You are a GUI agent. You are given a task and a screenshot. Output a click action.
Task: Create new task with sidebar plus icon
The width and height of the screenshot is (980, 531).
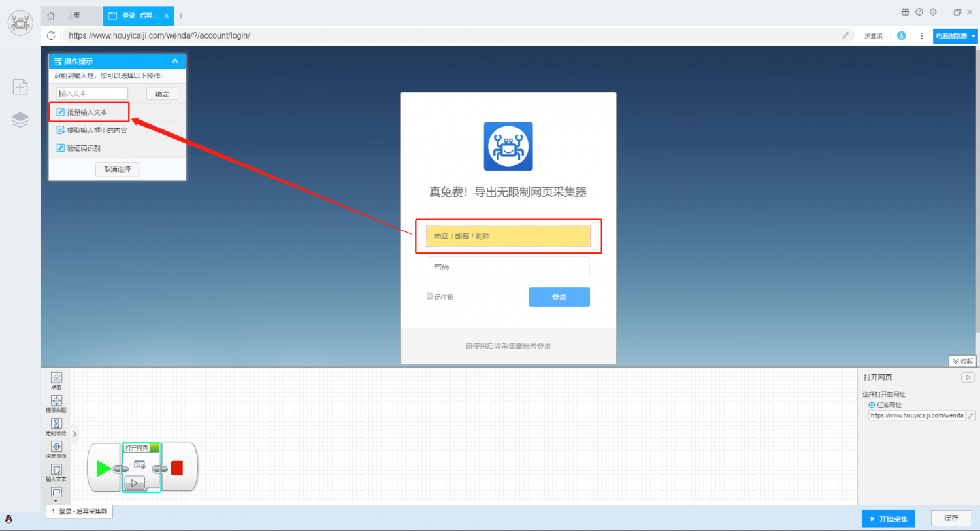(20, 86)
